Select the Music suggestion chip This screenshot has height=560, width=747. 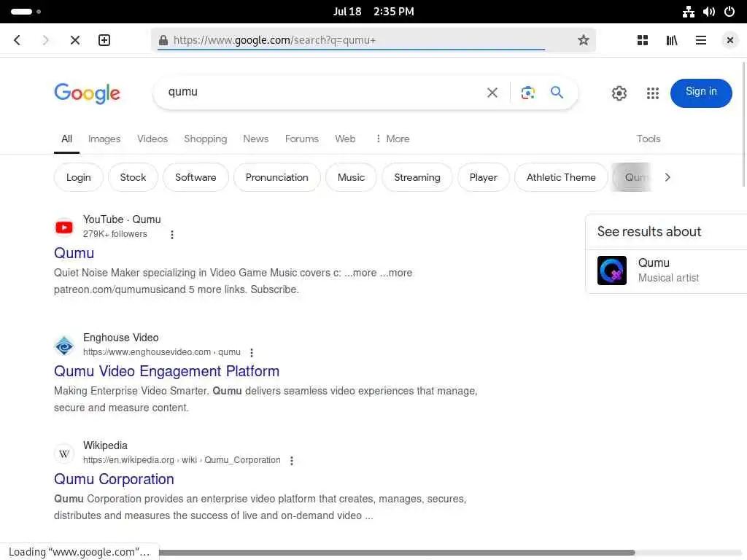(351, 177)
